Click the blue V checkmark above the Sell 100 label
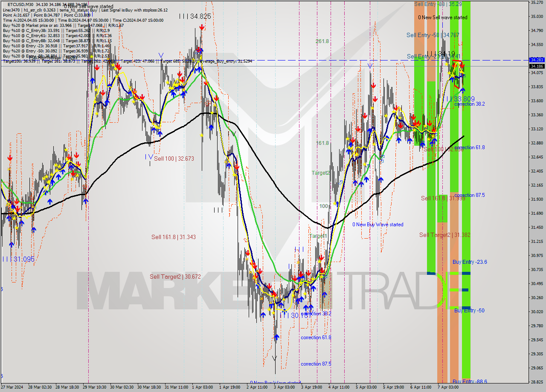Screen dimensions: 546x392 pos(151,156)
